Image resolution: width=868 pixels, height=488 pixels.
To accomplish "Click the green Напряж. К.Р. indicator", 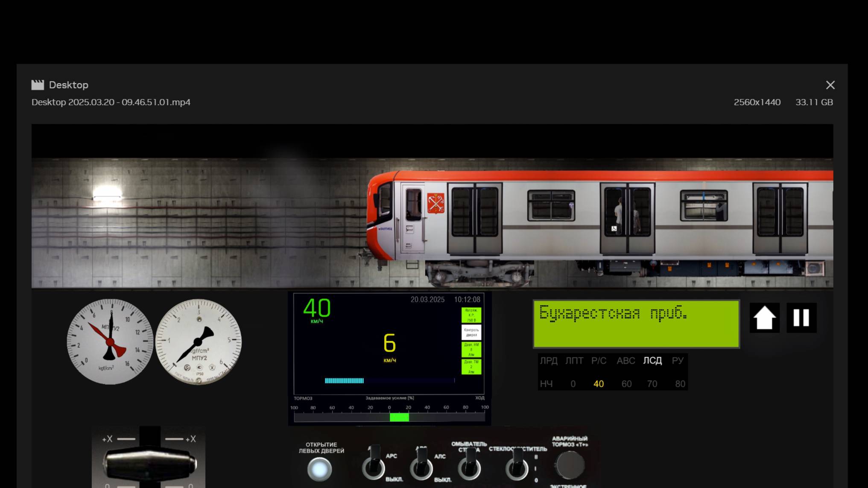I will click(x=471, y=315).
